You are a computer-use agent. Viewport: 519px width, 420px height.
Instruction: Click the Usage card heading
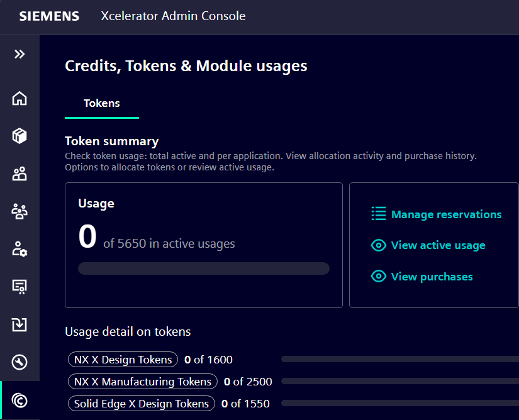[x=96, y=203]
